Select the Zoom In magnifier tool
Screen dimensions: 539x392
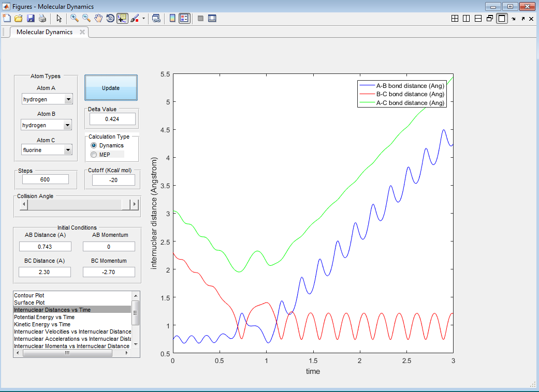coord(75,19)
